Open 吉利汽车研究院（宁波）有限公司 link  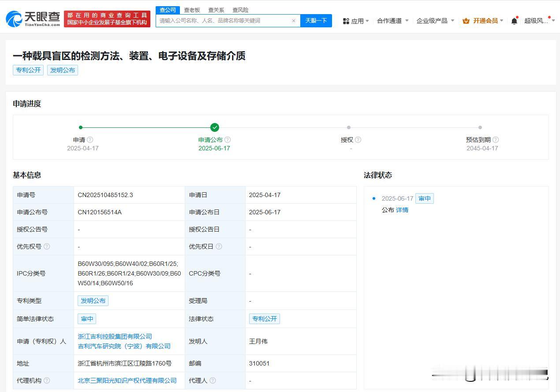pyautogui.click(x=124, y=346)
